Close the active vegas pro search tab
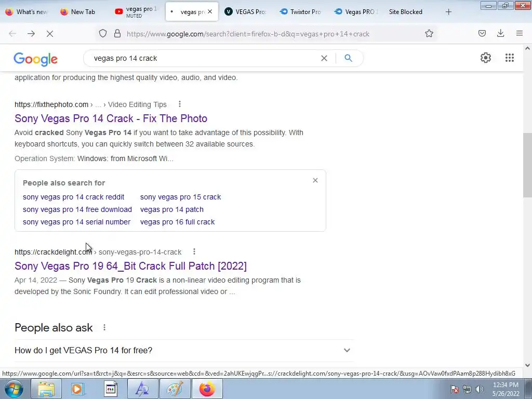Screen dimensions: 532x399 210,11
